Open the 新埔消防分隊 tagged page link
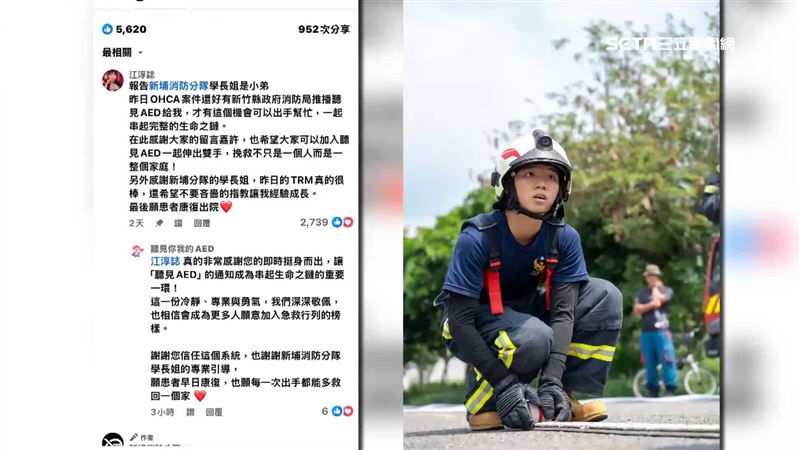Screen dimensions: 800x450 (179, 86)
